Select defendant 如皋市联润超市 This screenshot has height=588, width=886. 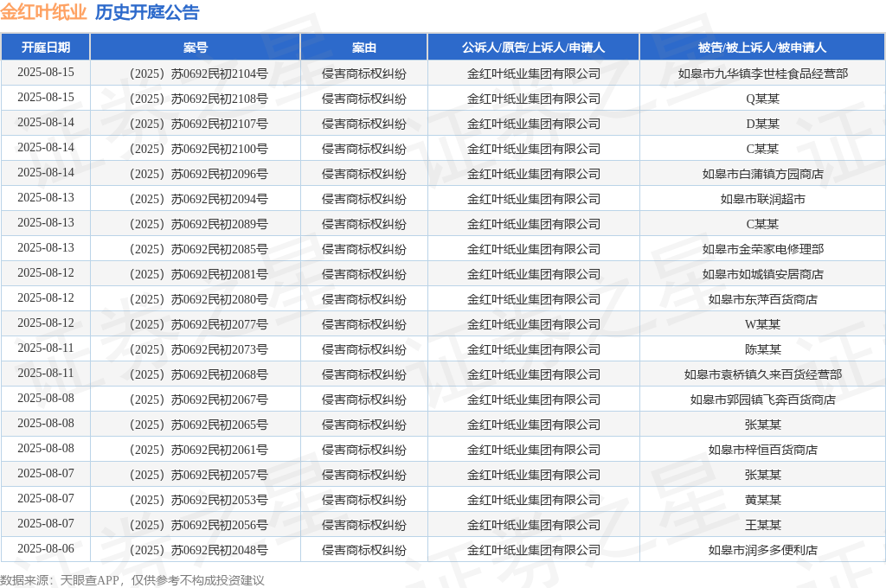pyautogui.click(x=763, y=199)
